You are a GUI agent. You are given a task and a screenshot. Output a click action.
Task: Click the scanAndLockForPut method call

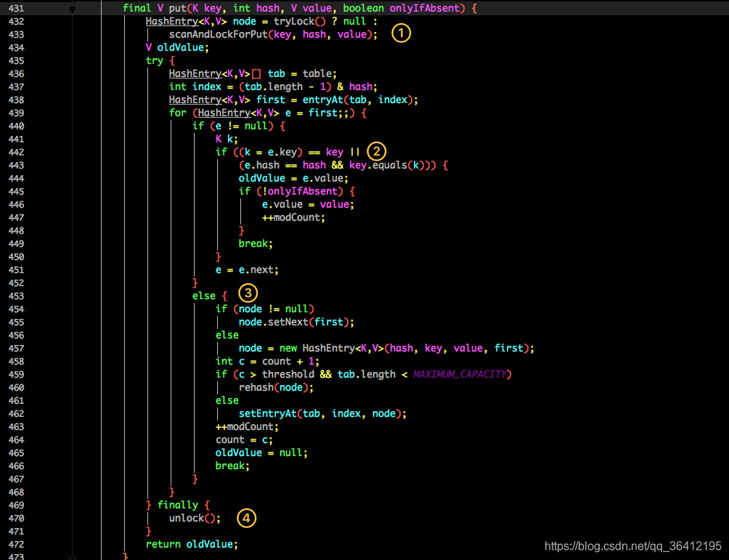tap(219, 34)
